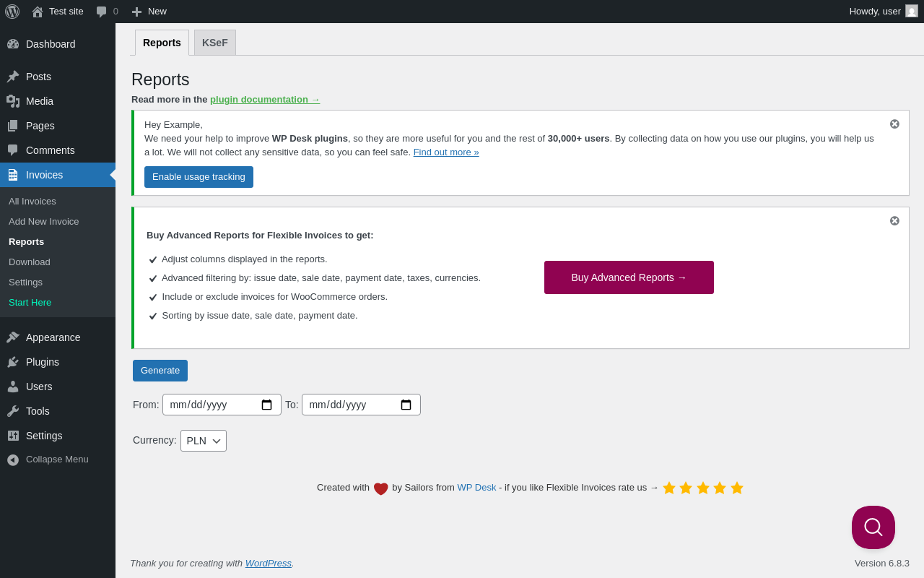Viewport: 924px width, 578px height.
Task: Close the Advanced Reports promo notice
Action: (x=894, y=221)
